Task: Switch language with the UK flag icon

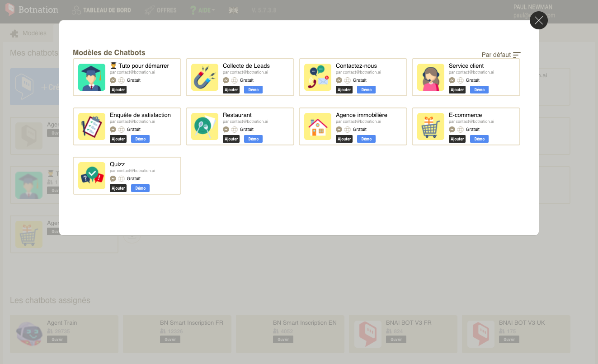Action: tap(233, 10)
